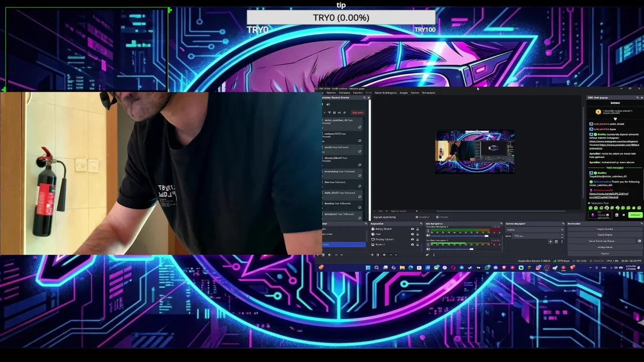Lock the Bahşiş Hedefi source

pyautogui.click(x=418, y=229)
